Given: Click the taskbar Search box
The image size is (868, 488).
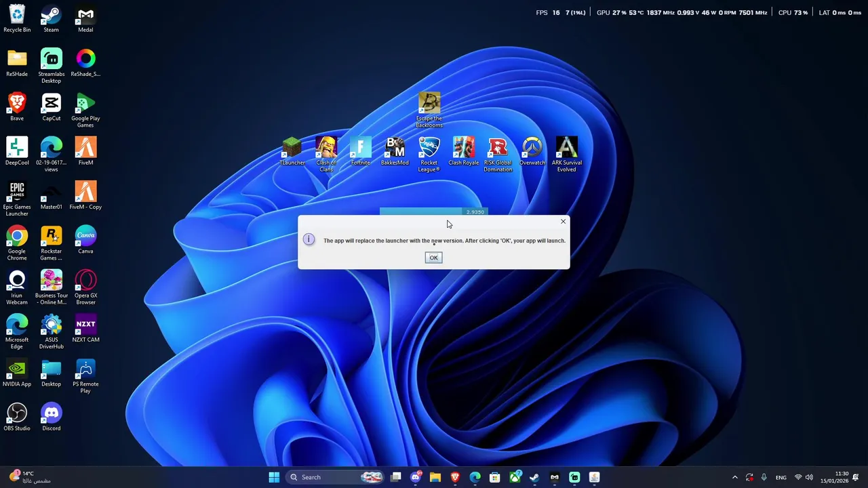Looking at the screenshot, I should [334, 477].
